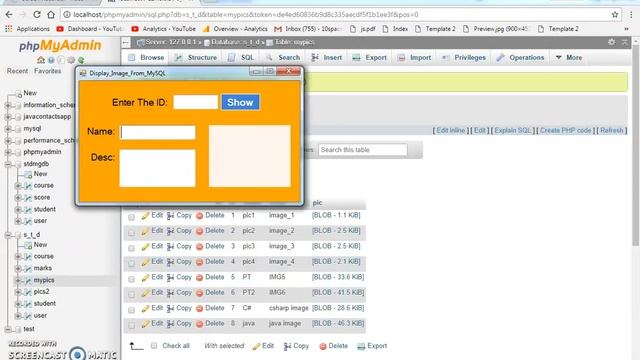Image resolution: width=640 pixels, height=360 pixels.
Task: Click the Explain SQL link
Action: pos(513,131)
